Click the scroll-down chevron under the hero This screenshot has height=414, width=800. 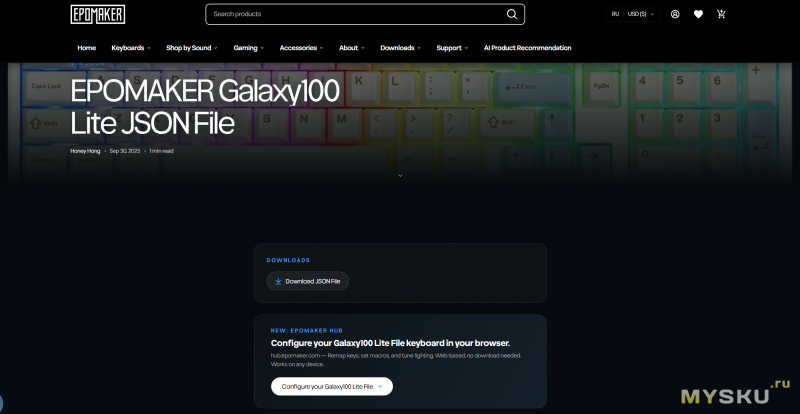point(400,176)
